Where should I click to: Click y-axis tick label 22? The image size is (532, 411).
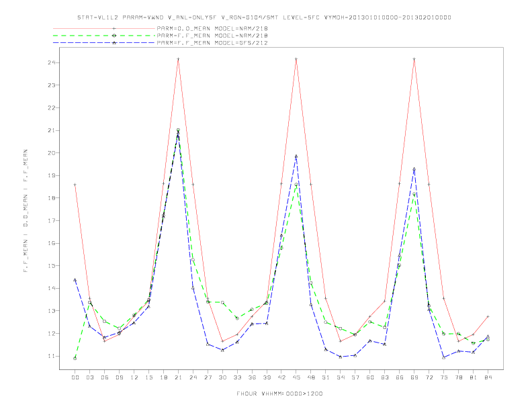tap(52, 108)
